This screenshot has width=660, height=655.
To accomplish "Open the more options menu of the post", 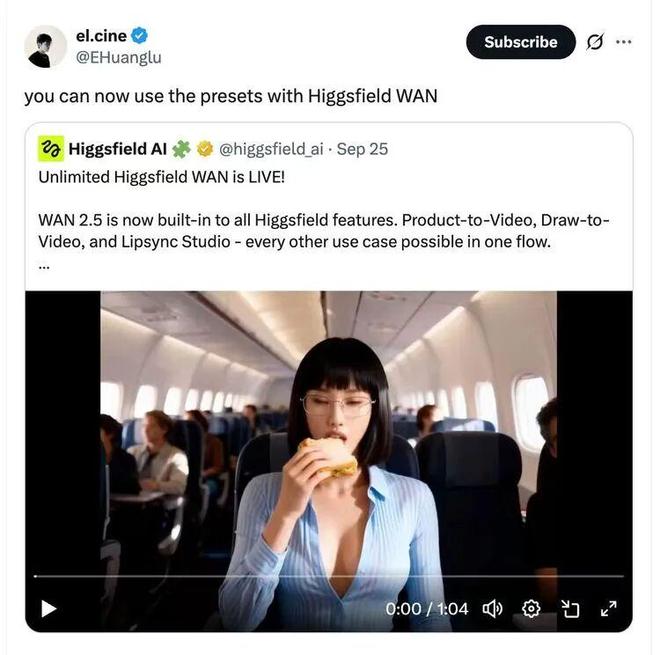I will coord(624,42).
